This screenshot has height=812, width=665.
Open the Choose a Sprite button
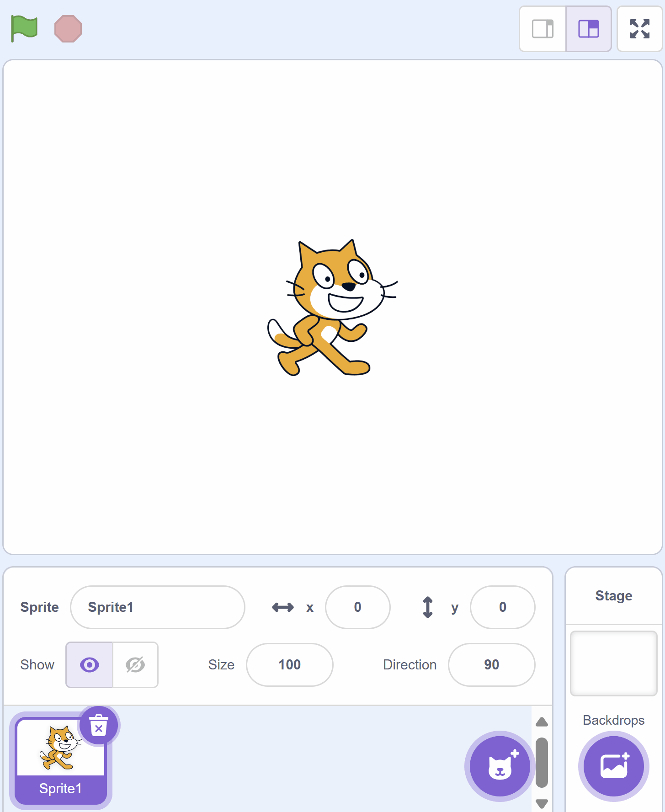point(500,766)
